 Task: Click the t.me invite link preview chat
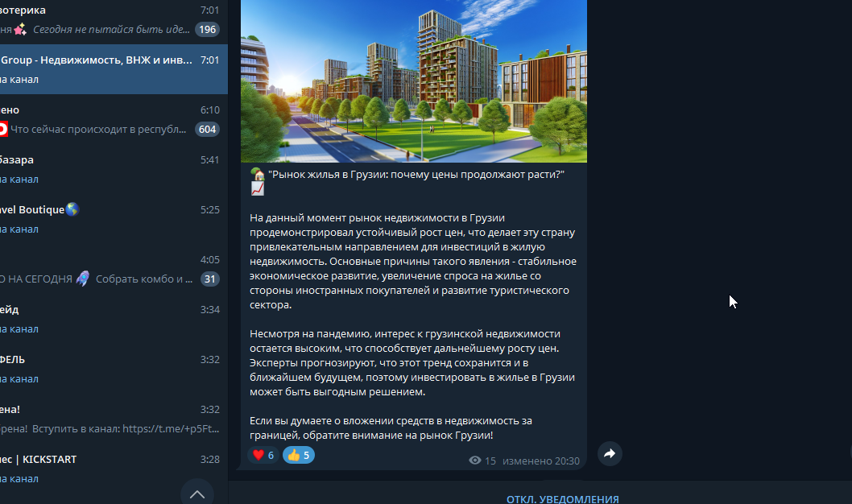click(114, 419)
